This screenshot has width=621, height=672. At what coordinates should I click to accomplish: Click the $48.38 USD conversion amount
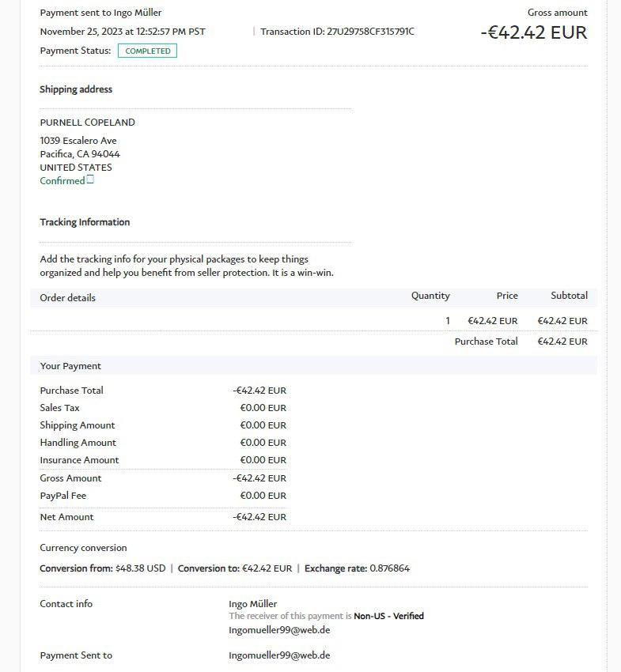[140, 568]
